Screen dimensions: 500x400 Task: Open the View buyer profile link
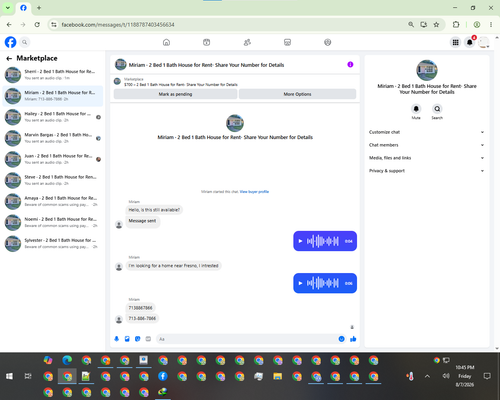(x=254, y=192)
